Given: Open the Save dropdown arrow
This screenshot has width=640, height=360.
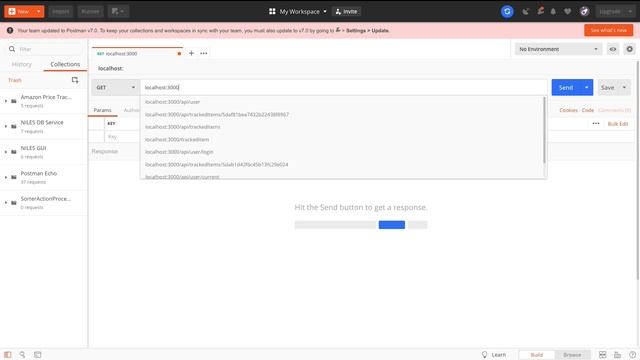Looking at the screenshot, I should [x=624, y=87].
